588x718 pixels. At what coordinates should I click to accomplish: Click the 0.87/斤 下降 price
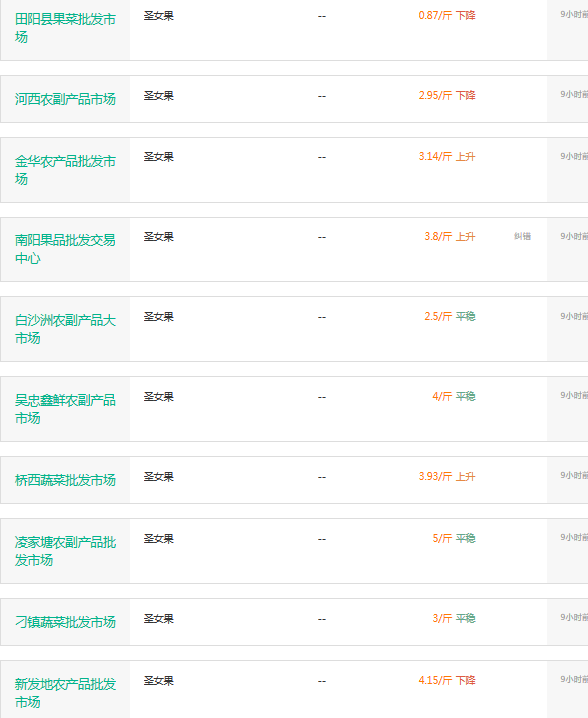[x=447, y=16]
